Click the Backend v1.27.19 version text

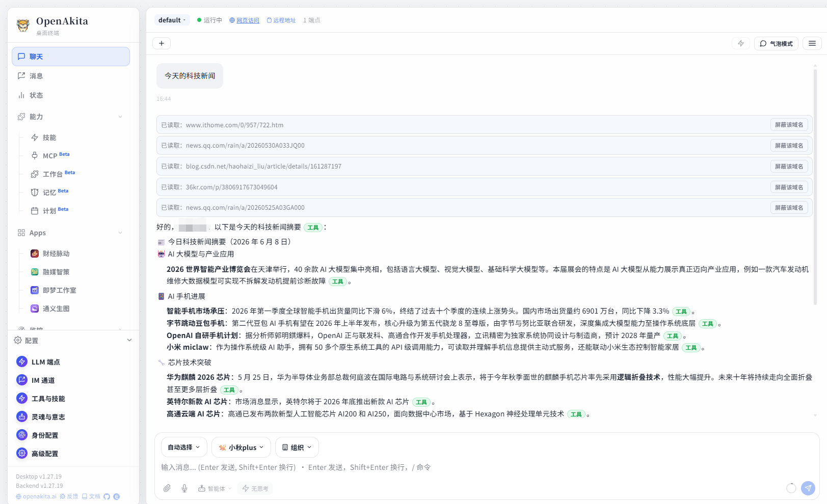[39, 486]
